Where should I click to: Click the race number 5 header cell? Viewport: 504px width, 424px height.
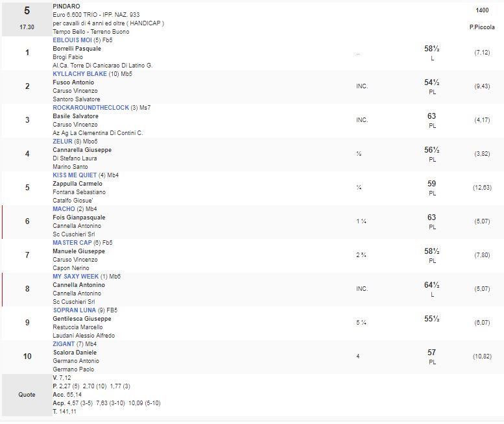pos(27,11)
